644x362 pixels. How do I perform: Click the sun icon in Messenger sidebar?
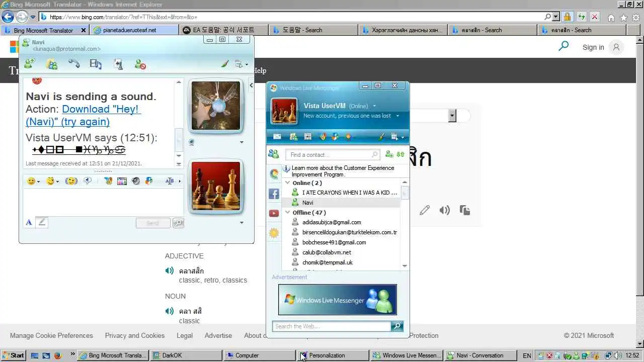[274, 233]
